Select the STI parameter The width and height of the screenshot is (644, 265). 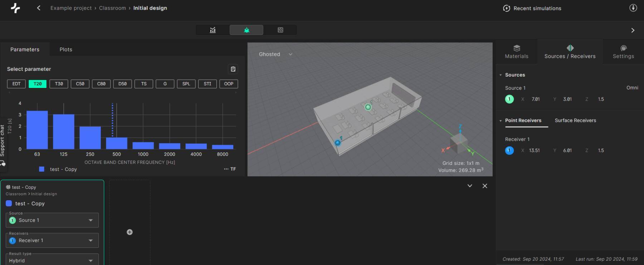tap(208, 84)
